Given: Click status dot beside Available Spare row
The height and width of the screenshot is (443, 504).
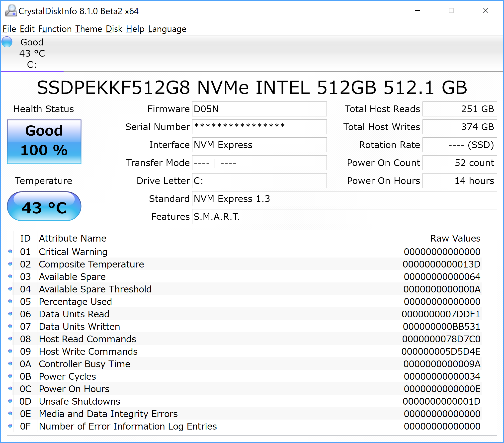Looking at the screenshot, I should coord(10,276).
